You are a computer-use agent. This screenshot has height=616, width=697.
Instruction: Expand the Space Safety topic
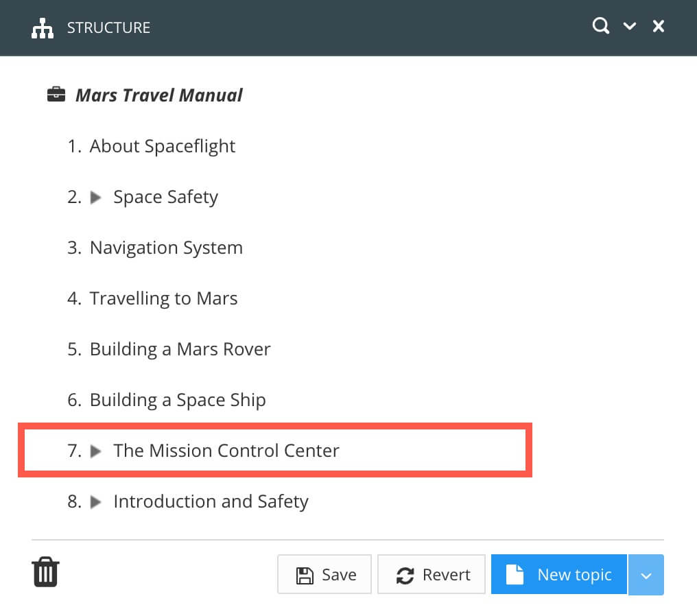(96, 198)
